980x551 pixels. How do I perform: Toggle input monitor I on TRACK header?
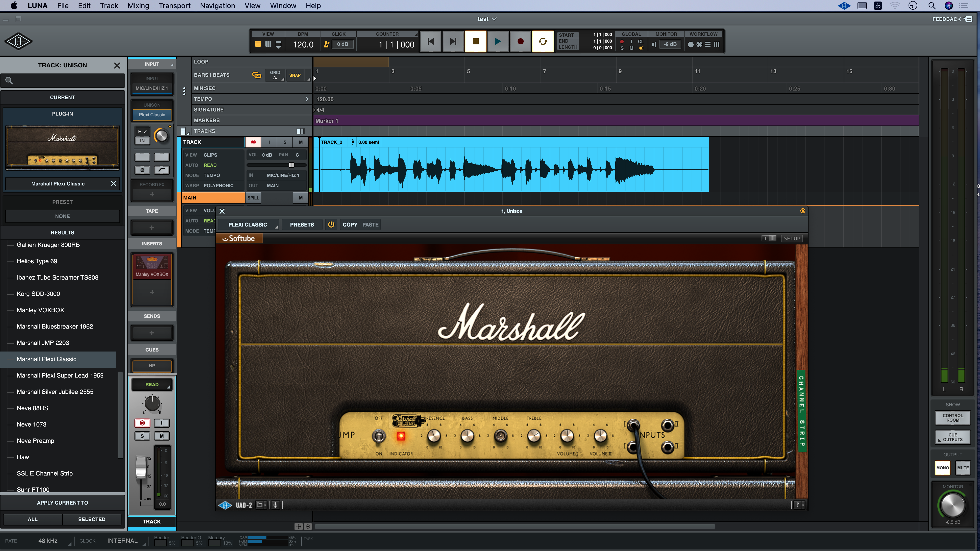(269, 142)
